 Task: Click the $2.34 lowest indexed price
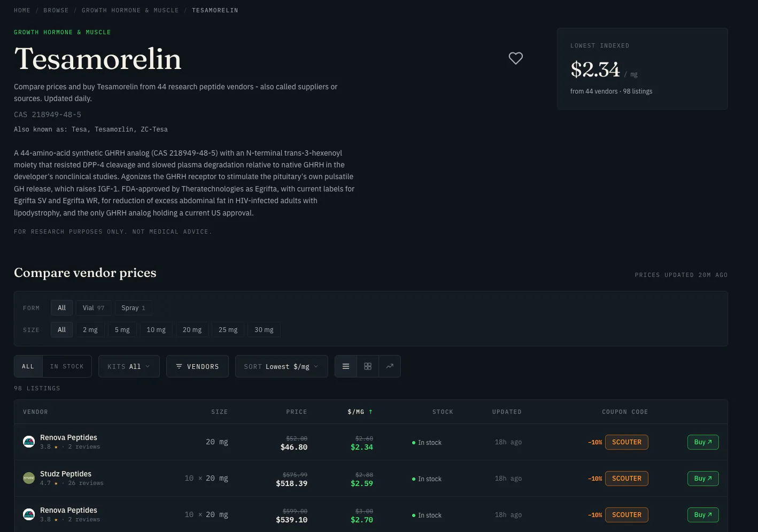coord(595,70)
